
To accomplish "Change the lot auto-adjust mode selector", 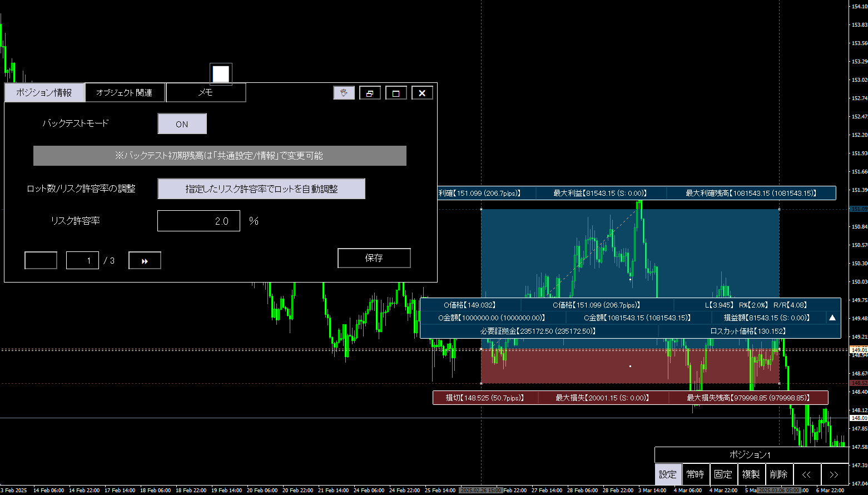I will (x=261, y=189).
